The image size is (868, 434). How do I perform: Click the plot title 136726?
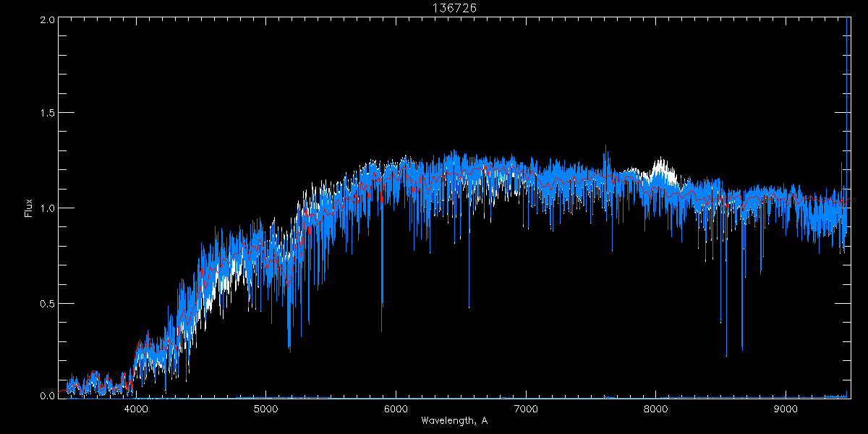click(x=454, y=7)
